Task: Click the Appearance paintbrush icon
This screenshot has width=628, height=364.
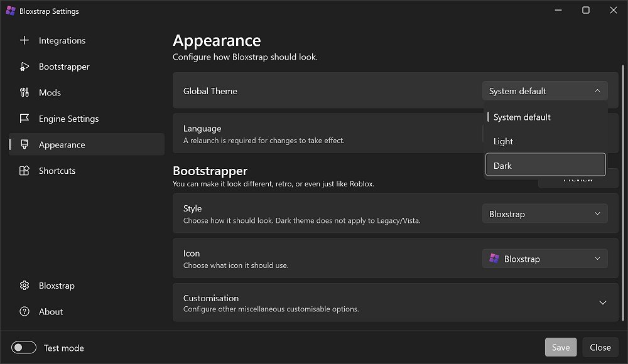Action: pos(24,145)
